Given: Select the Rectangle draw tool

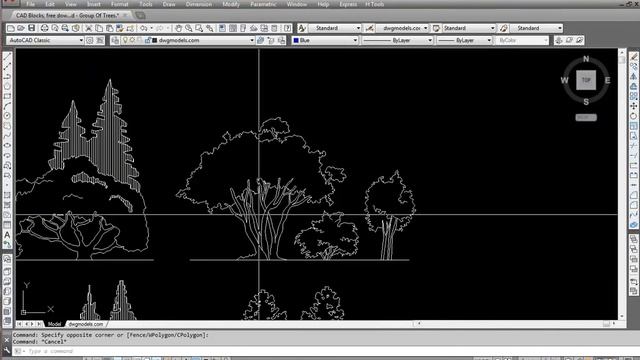Looking at the screenshot, I should click(7, 96).
